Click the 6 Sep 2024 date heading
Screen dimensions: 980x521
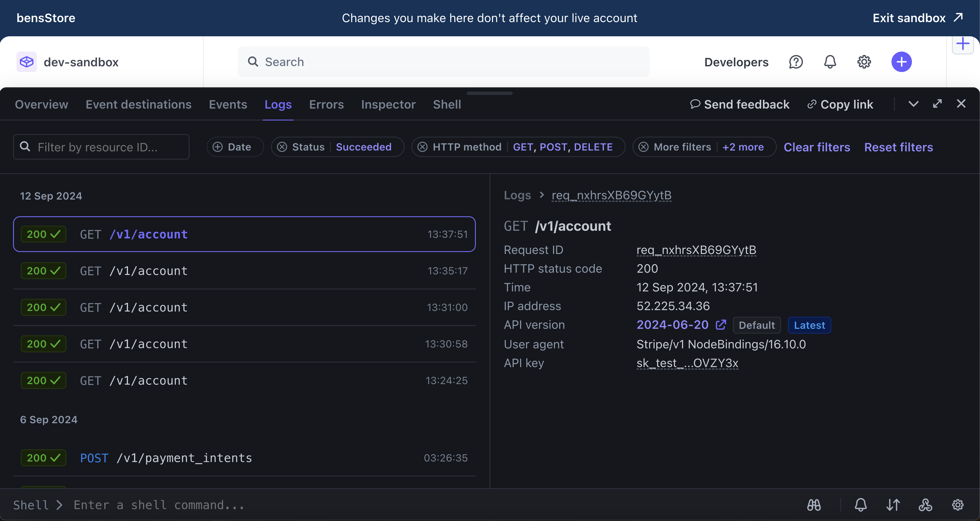[x=48, y=420]
